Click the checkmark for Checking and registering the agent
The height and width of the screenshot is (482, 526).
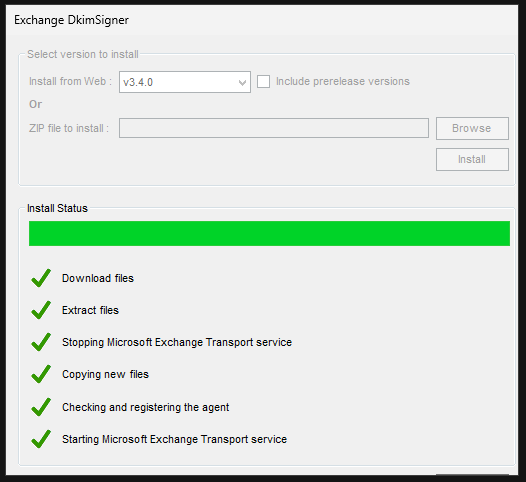41,407
